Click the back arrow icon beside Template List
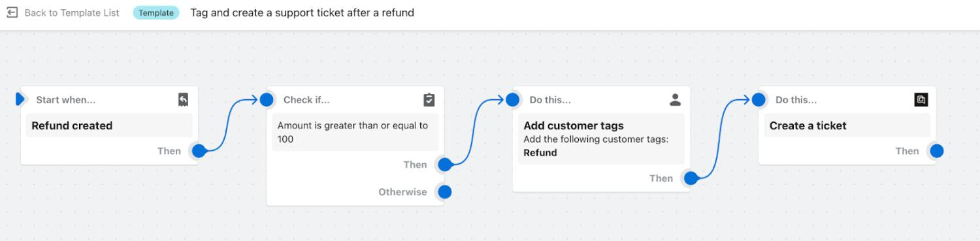 [12, 12]
